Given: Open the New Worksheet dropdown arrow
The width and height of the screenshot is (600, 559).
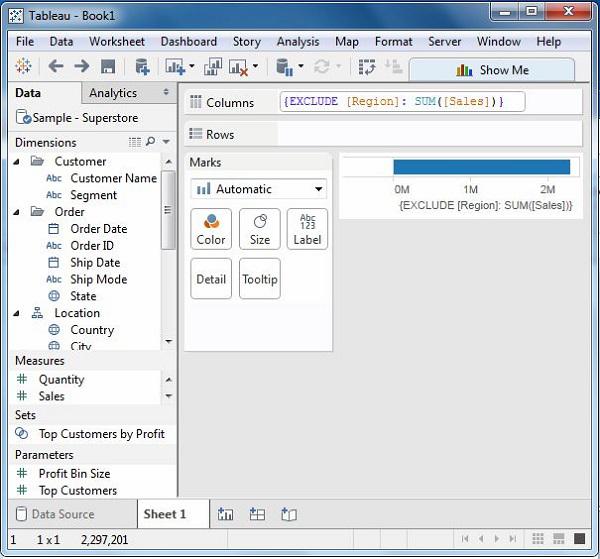Looking at the screenshot, I should click(192, 66).
